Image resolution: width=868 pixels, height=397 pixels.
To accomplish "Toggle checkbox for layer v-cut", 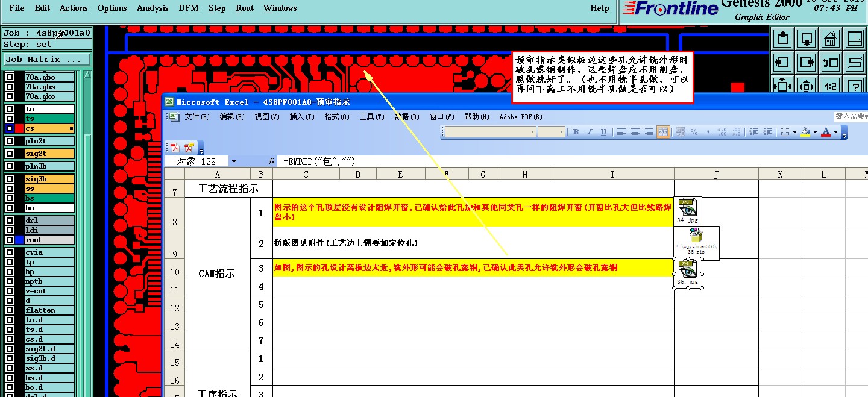I will point(9,291).
